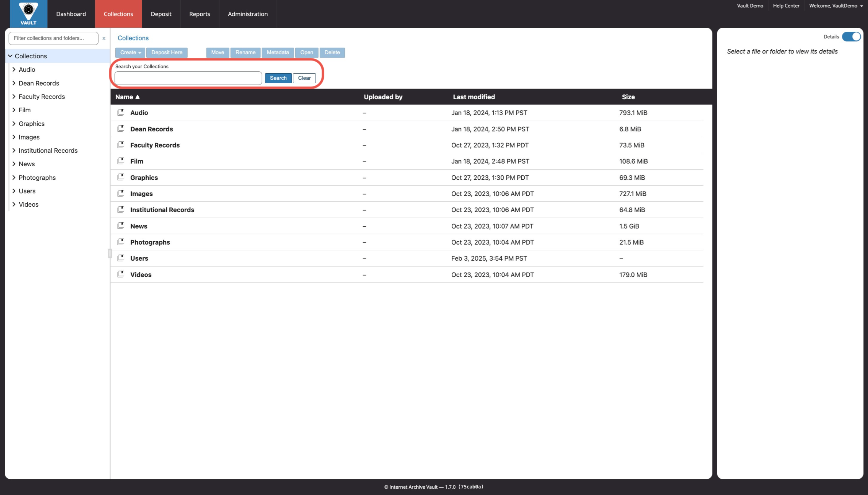Open the Administration tab
This screenshot has width=868, height=495.
pyautogui.click(x=248, y=14)
